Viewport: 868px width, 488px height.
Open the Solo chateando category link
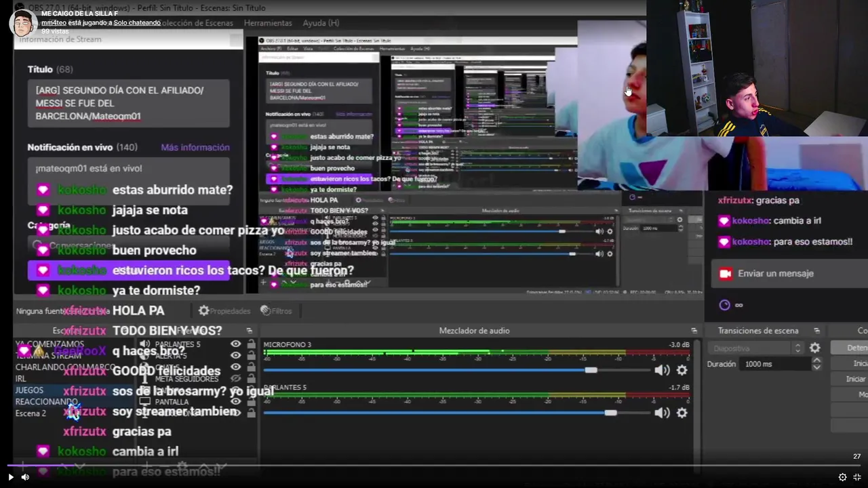pyautogui.click(x=137, y=22)
